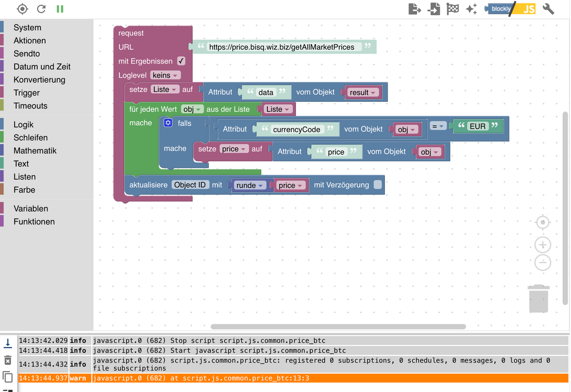
Task: Open the System block category
Action: point(28,28)
